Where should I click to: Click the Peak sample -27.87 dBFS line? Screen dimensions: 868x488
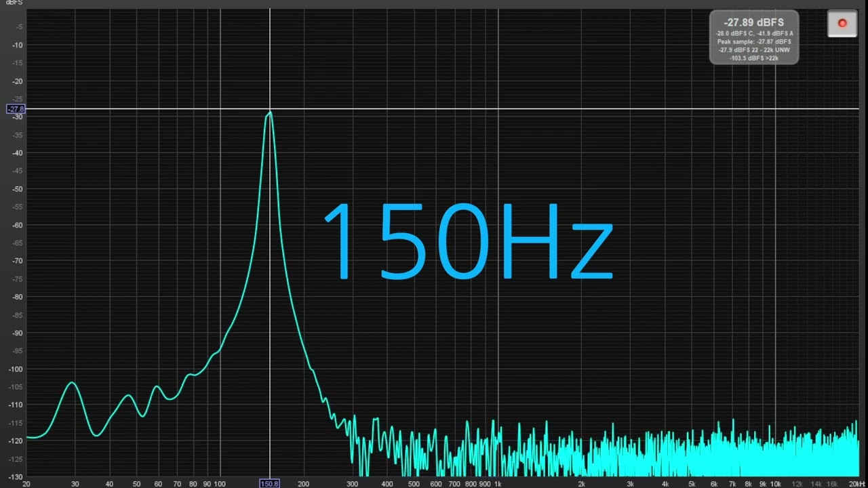pos(754,41)
